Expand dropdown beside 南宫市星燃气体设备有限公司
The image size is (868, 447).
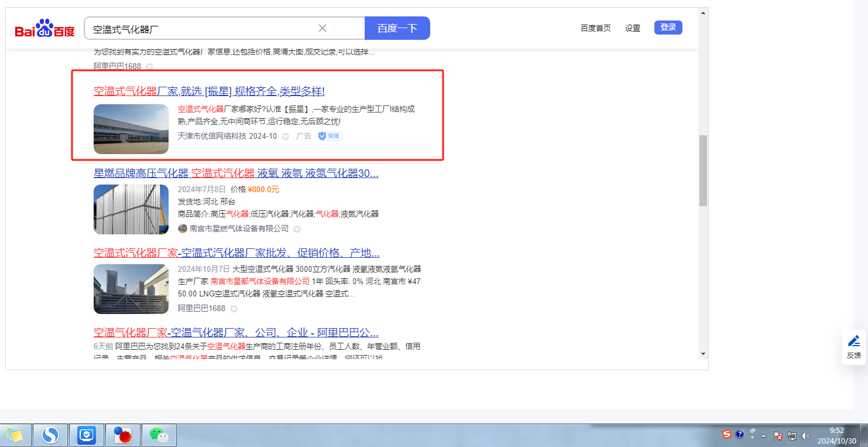pos(297,228)
